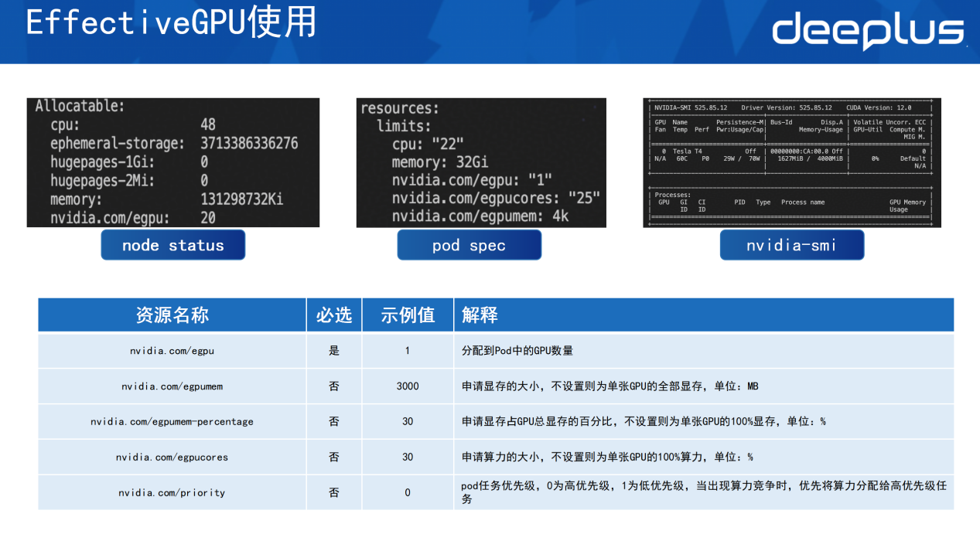Select the nvidia.com/egpumem table cell
980x551 pixels.
point(172,386)
